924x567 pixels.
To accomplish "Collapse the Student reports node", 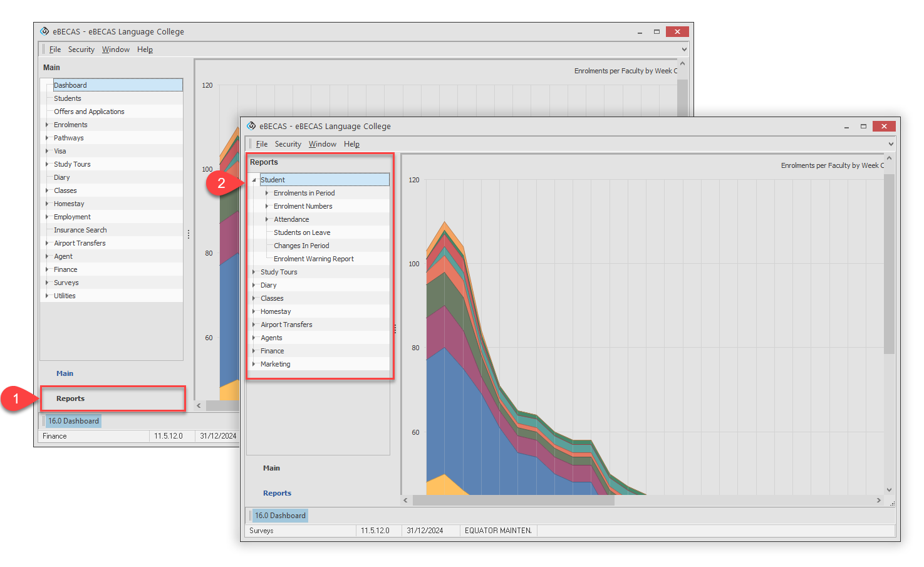I will click(x=254, y=180).
